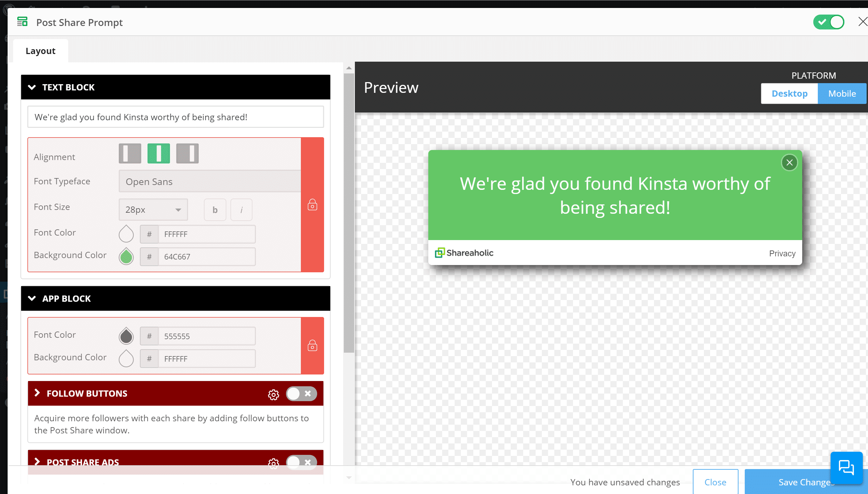This screenshot has width=868, height=494.
Task: Click the Shareaholic logo icon
Action: tap(439, 252)
